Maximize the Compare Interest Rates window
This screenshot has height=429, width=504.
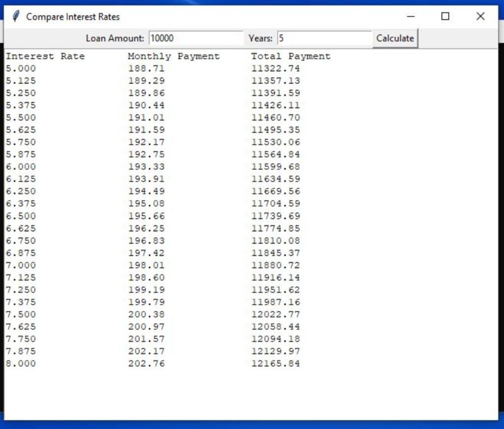(445, 16)
